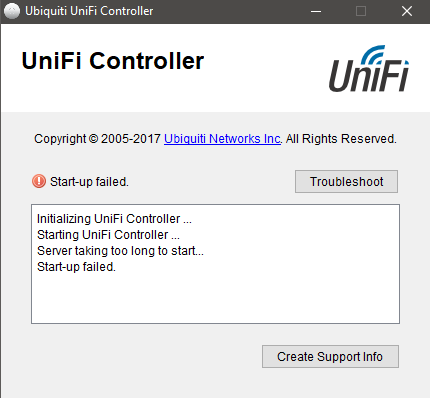Click the red error alert icon

tap(39, 182)
